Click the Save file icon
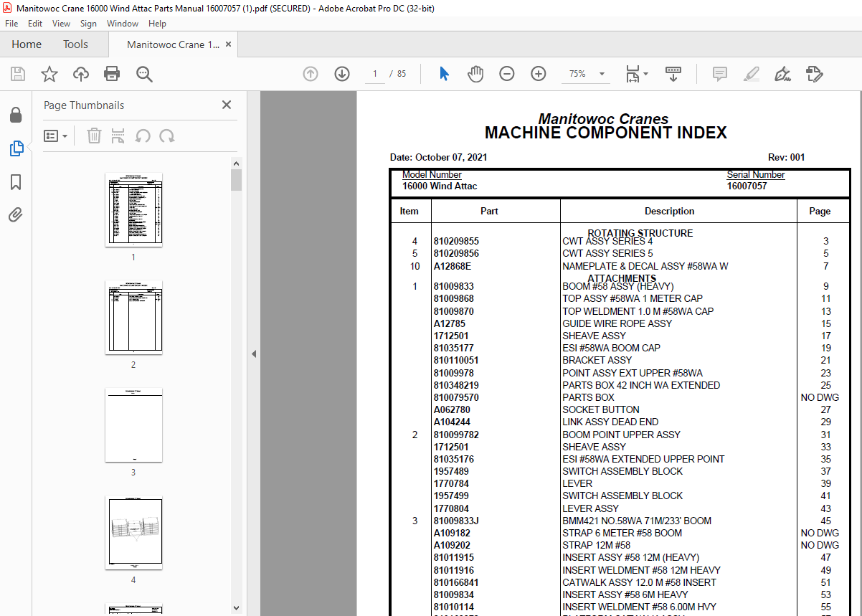 [x=17, y=74]
